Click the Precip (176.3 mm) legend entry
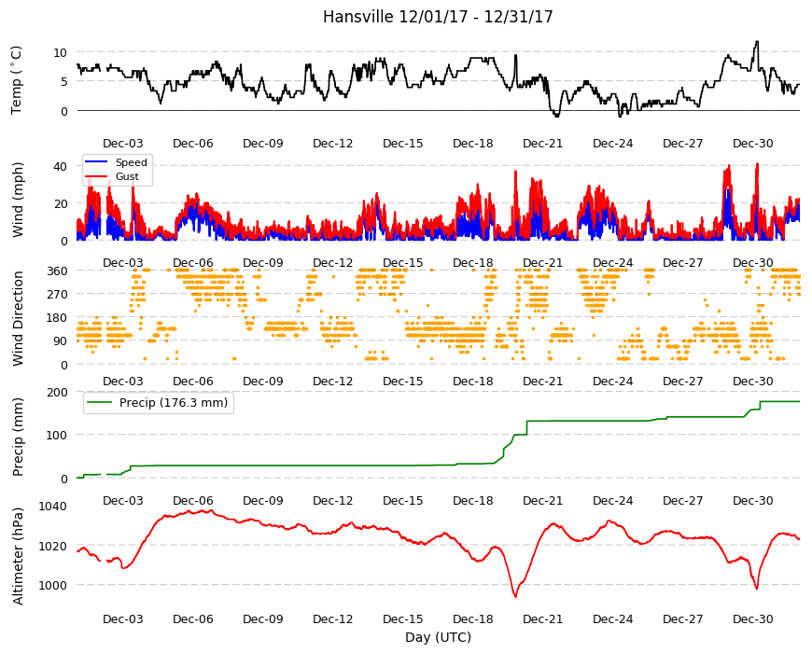 click(159, 403)
